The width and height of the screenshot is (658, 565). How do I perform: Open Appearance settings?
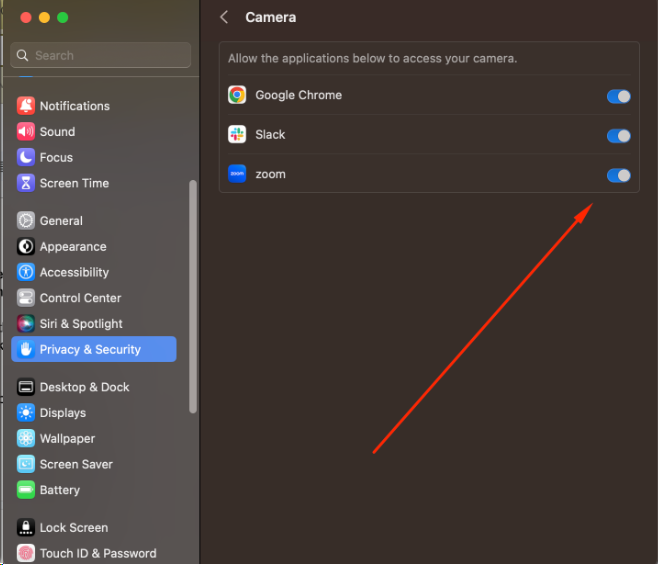point(94,246)
